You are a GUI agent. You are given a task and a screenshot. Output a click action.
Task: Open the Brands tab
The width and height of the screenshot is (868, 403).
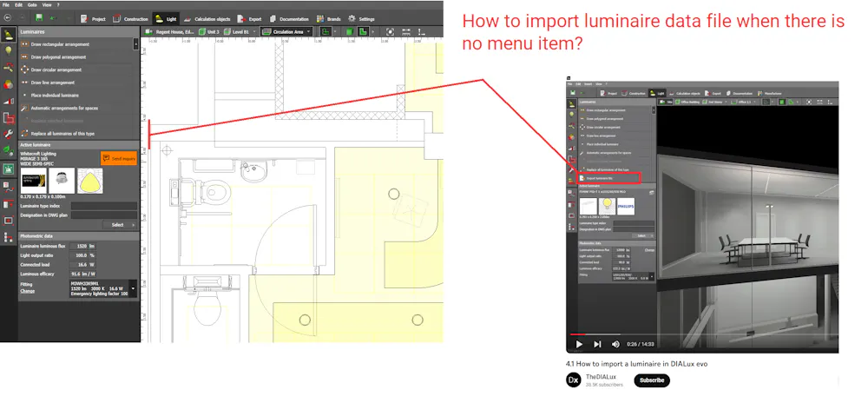tap(328, 19)
